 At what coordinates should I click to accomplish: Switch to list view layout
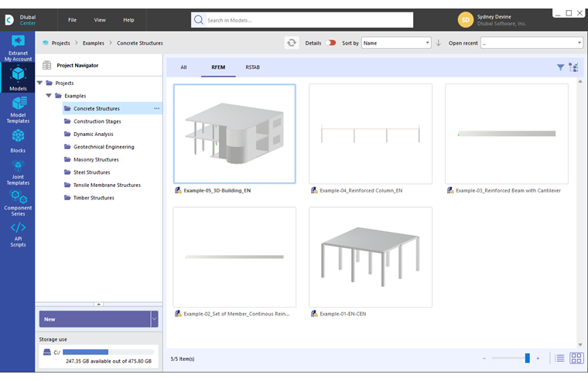[559, 358]
